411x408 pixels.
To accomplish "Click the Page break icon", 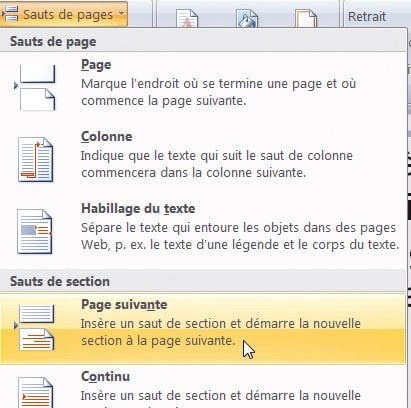I will [35, 88].
